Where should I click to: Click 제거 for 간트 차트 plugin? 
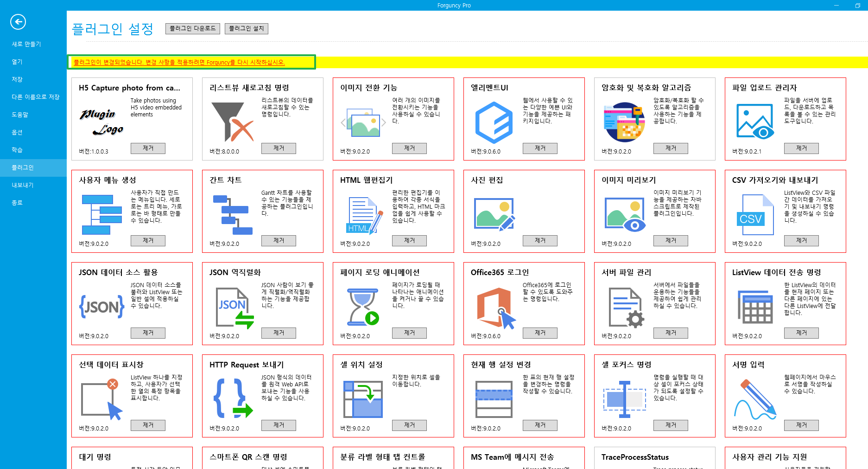[279, 240]
